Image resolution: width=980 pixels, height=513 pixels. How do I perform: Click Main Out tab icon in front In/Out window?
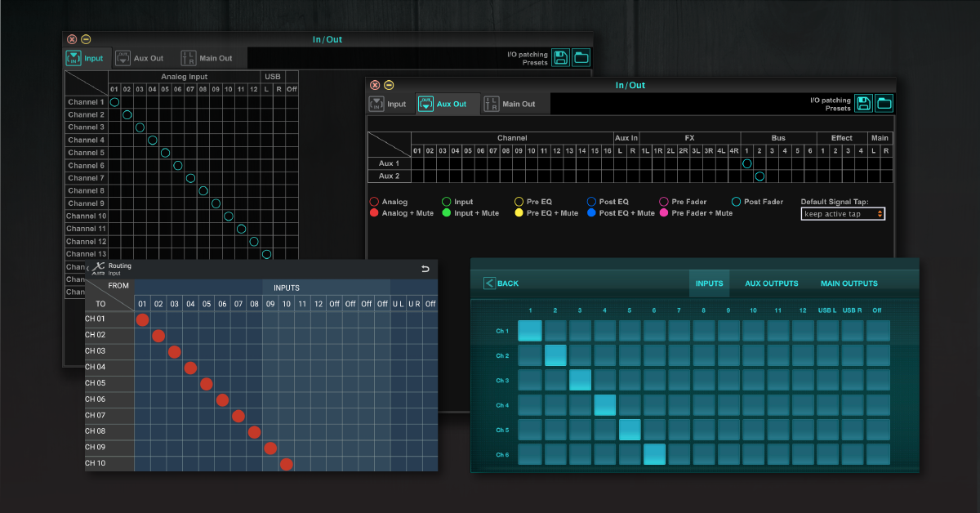[492, 104]
